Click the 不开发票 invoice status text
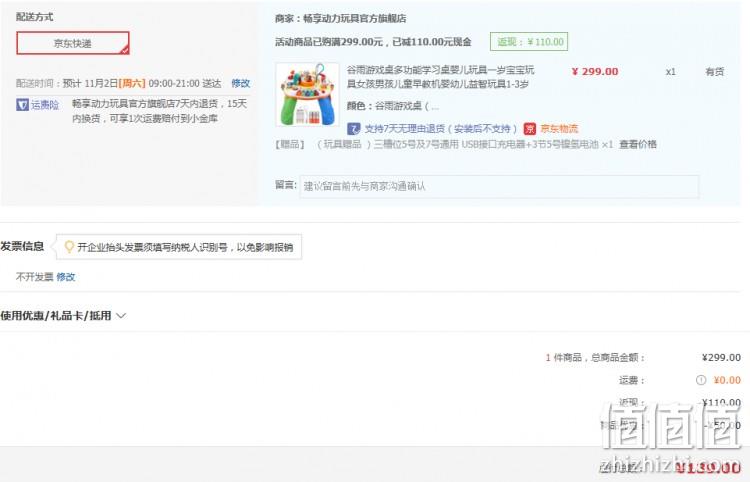Image resolution: width=750 pixels, height=482 pixels. coord(34,277)
